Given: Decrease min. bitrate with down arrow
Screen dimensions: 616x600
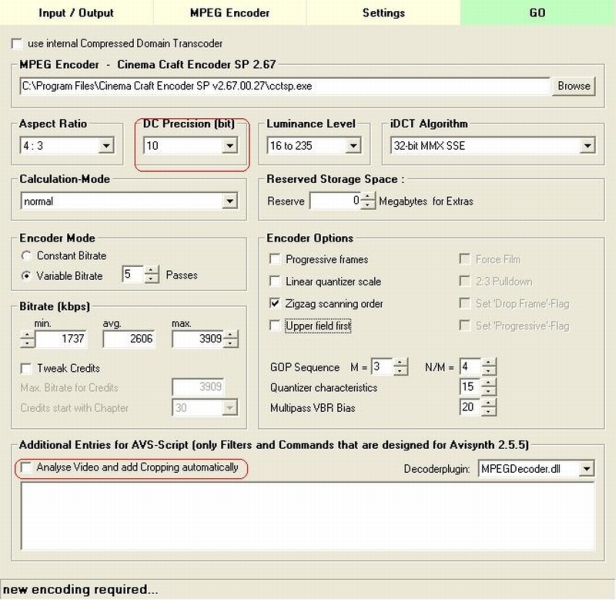Looking at the screenshot, I should 27,343.
